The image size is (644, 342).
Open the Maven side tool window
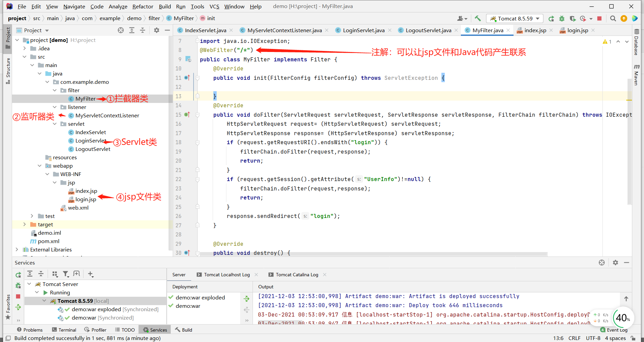click(636, 75)
